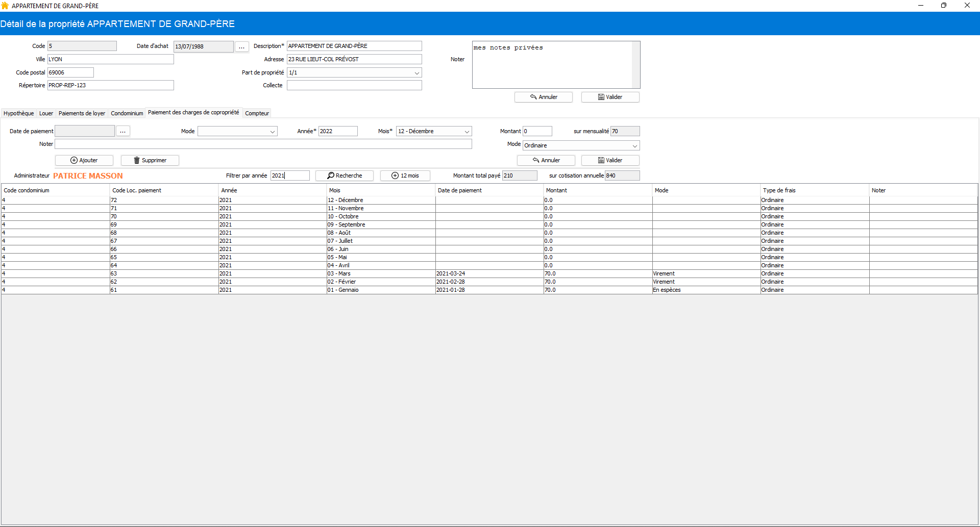The image size is (980, 527).
Task: Click the Recherche search button
Action: [345, 175]
